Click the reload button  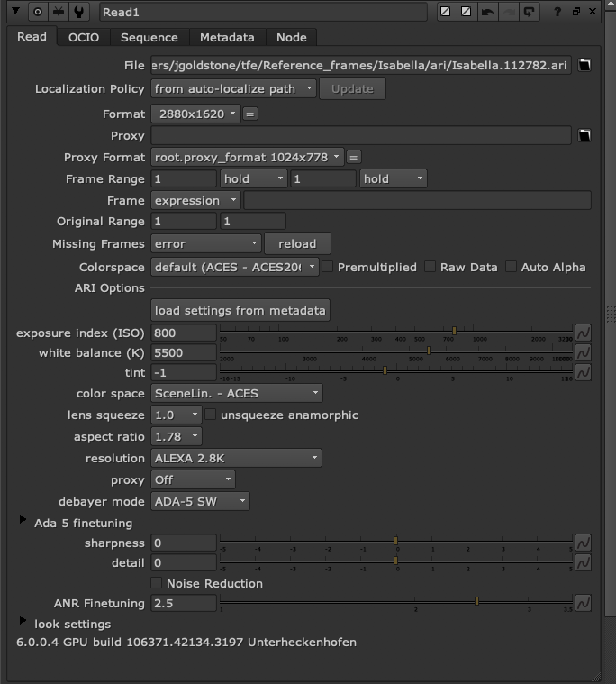(297, 243)
